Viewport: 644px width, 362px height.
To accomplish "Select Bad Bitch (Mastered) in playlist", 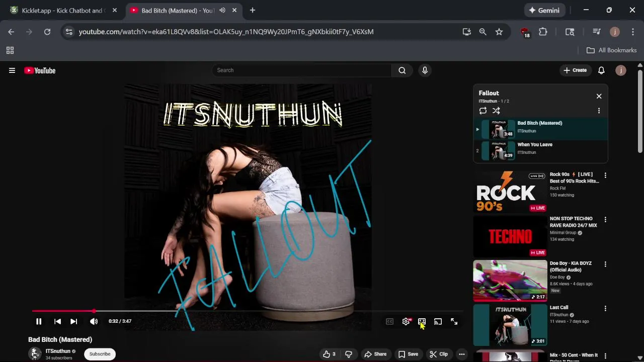I will coord(540,129).
